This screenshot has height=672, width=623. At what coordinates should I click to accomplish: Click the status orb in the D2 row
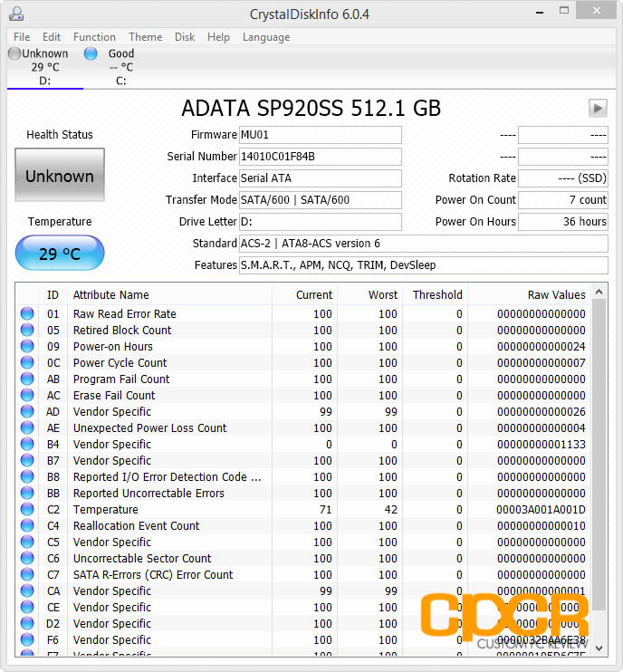27,623
